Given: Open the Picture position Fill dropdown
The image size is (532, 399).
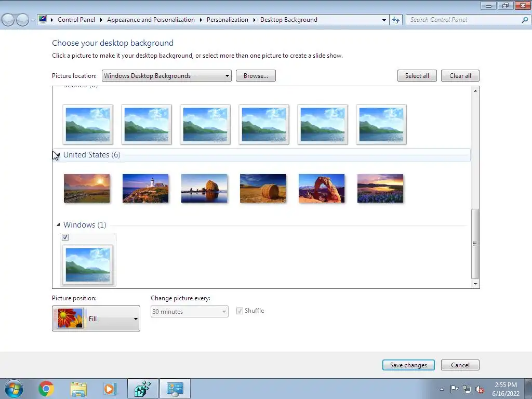Looking at the screenshot, I should 96,318.
